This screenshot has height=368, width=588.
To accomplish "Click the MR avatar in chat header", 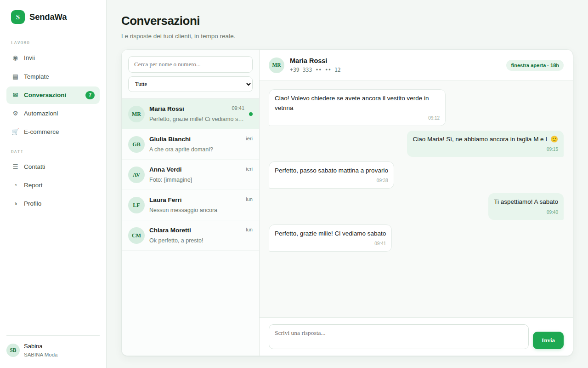I will coord(277,65).
